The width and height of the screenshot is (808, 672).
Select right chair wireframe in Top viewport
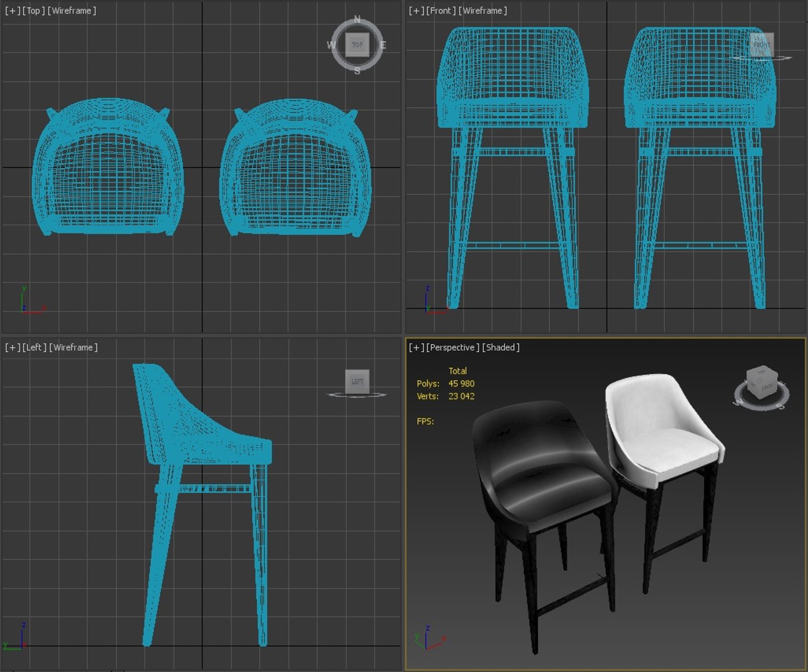[295, 167]
